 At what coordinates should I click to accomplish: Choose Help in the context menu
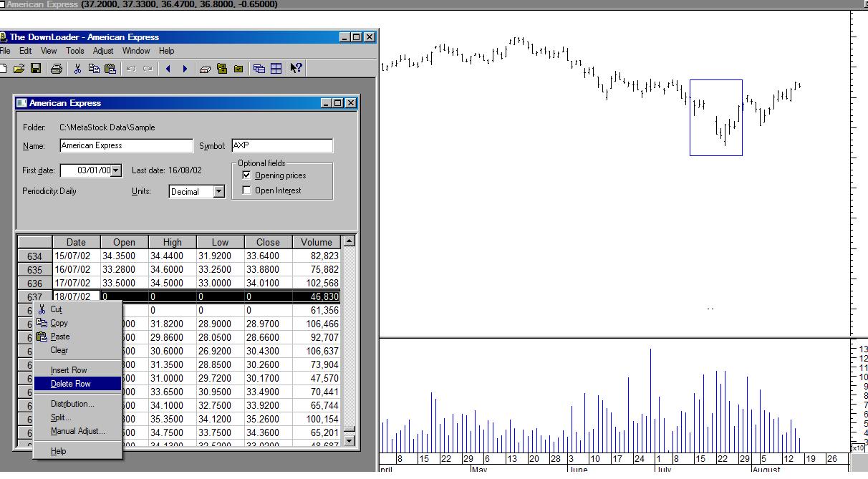pyautogui.click(x=77, y=451)
